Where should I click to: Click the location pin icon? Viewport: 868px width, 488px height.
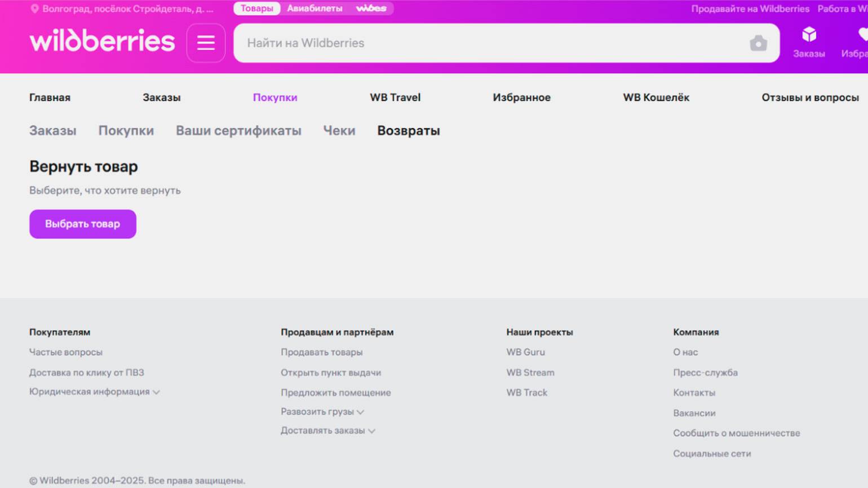click(34, 9)
